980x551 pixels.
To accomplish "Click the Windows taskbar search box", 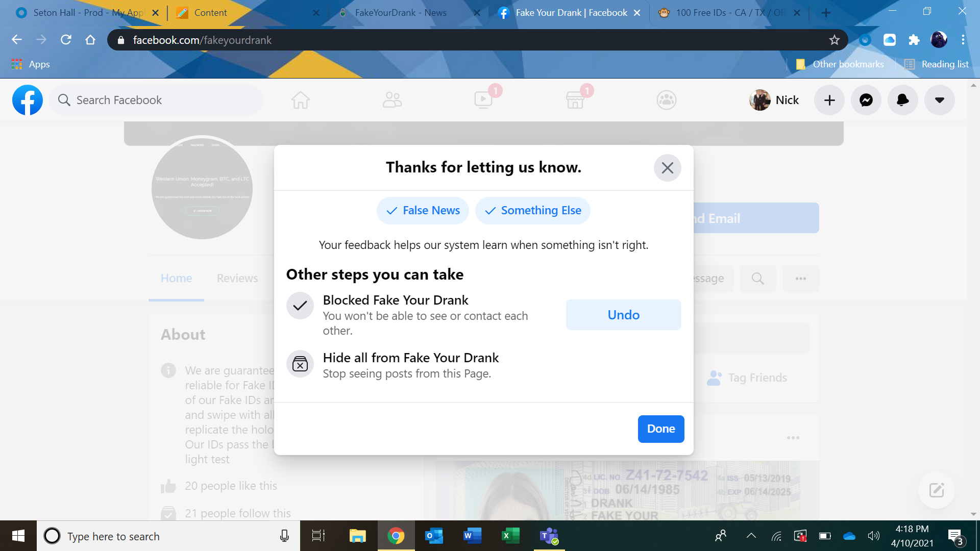I will click(x=168, y=536).
